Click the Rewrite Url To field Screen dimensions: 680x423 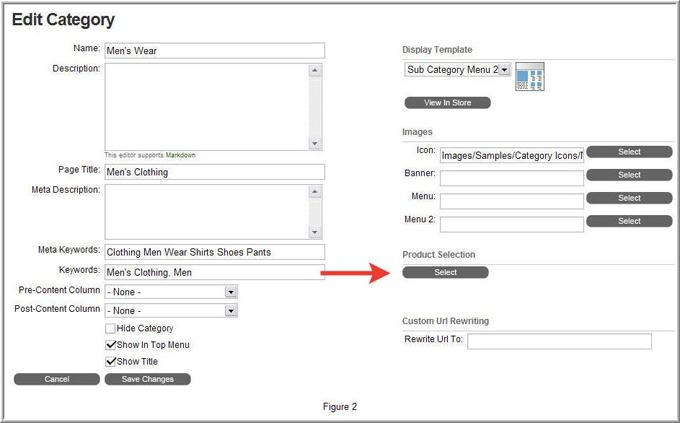pos(559,341)
